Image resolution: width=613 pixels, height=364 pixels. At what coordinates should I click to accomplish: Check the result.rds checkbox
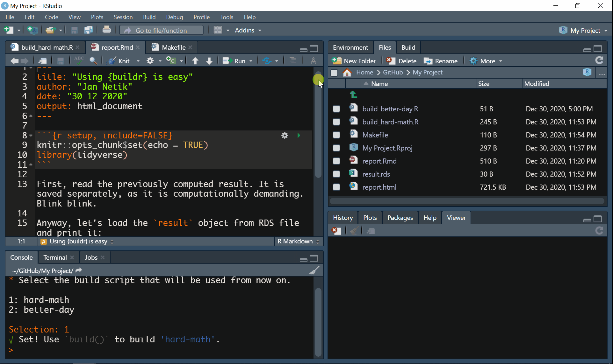point(336,174)
